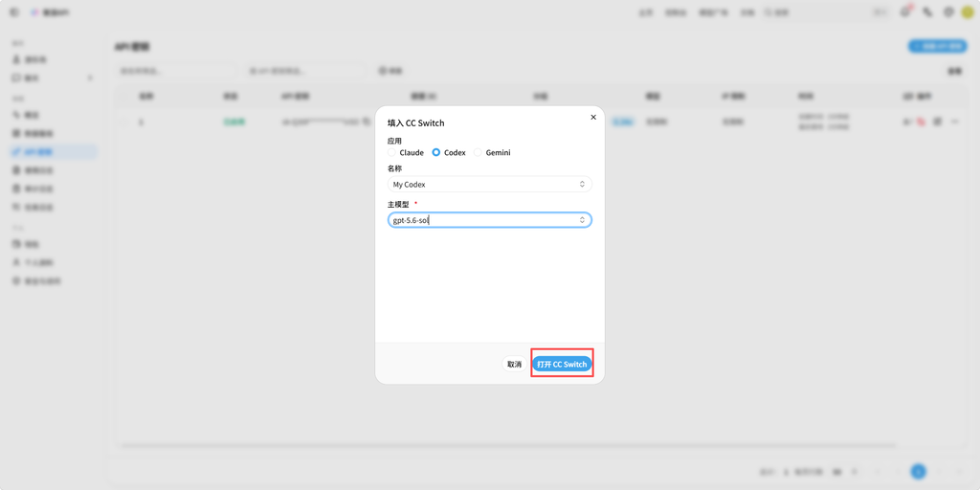This screenshot has width=980, height=490.
Task: Expand the 主模型 dropdown arrows
Action: tap(582, 220)
